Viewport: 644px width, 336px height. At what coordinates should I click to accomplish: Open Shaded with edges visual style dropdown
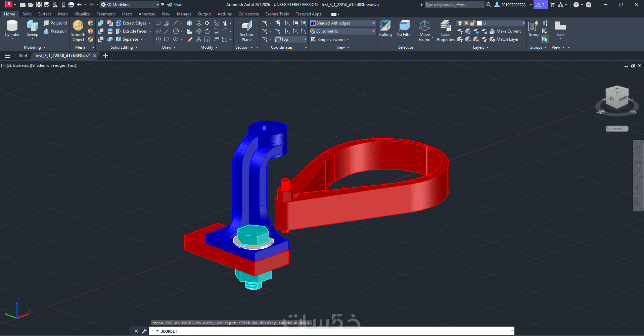pos(342,23)
